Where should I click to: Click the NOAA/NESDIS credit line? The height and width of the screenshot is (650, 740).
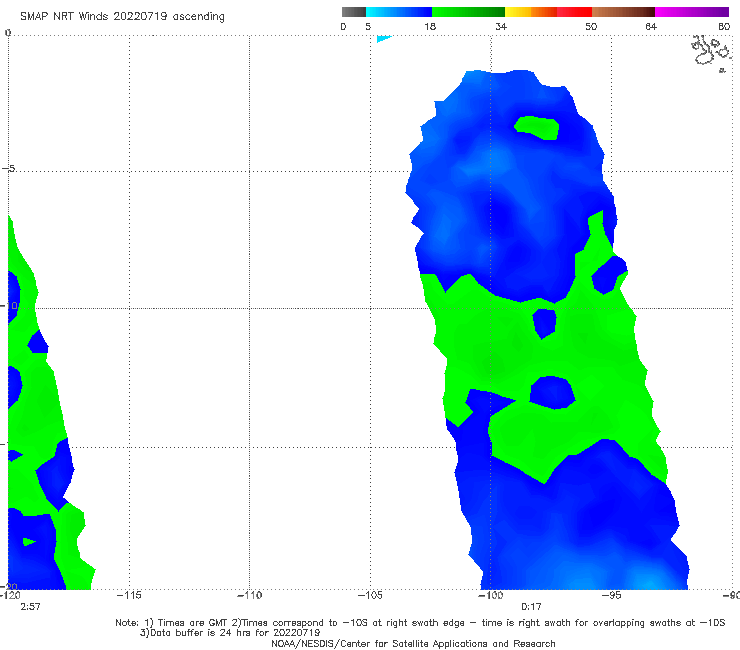pyautogui.click(x=413, y=644)
